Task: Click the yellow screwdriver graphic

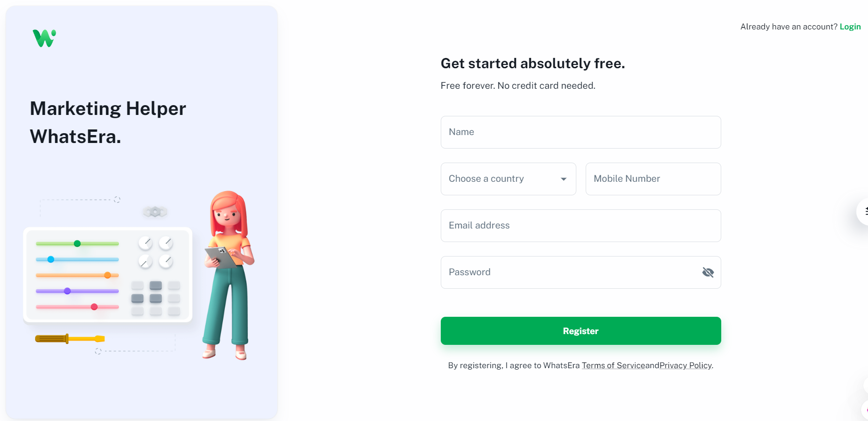Action: tap(70, 339)
